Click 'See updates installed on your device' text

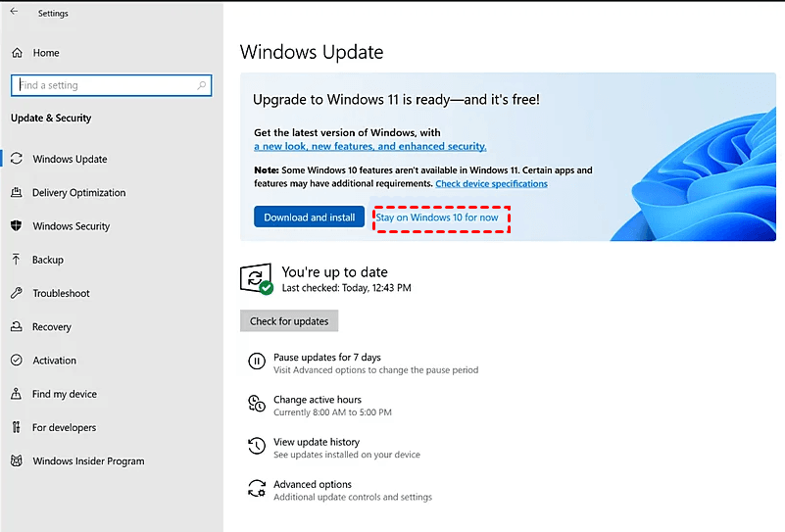point(347,455)
